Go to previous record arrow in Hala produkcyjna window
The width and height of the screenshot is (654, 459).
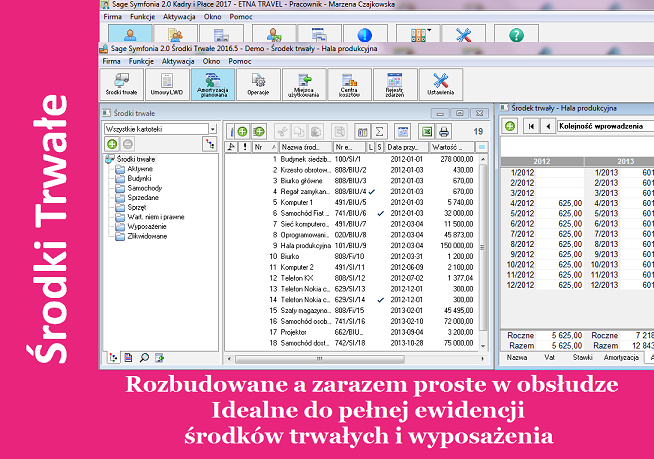548,126
